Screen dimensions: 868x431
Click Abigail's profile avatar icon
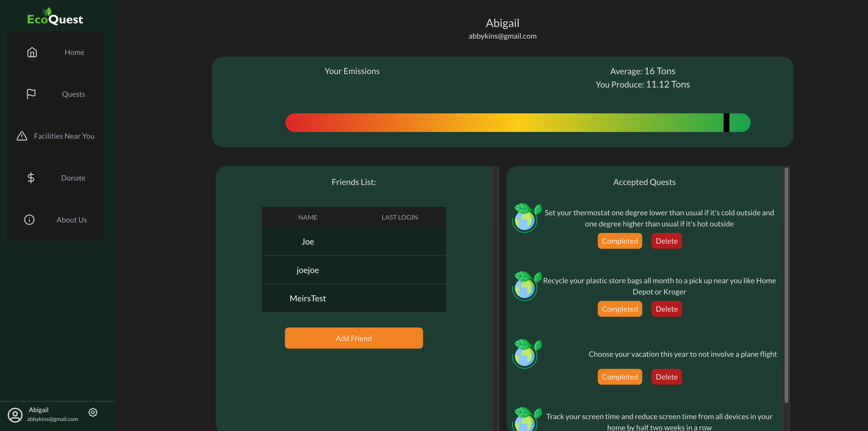coord(15,414)
